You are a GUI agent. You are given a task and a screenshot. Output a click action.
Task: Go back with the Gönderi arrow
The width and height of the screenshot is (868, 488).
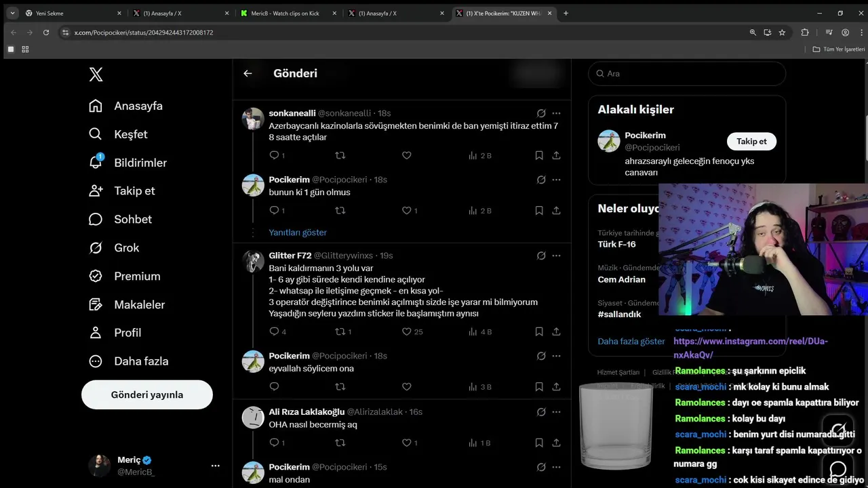click(x=248, y=73)
